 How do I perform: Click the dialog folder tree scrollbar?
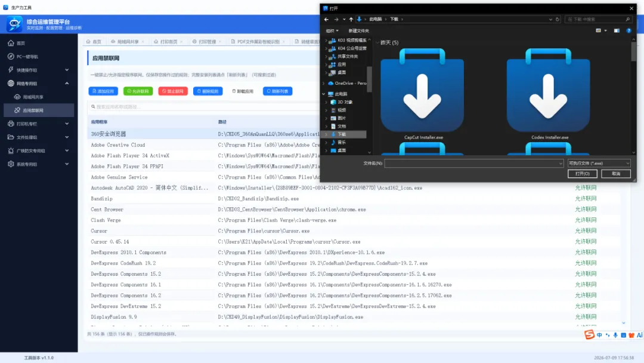(369, 80)
